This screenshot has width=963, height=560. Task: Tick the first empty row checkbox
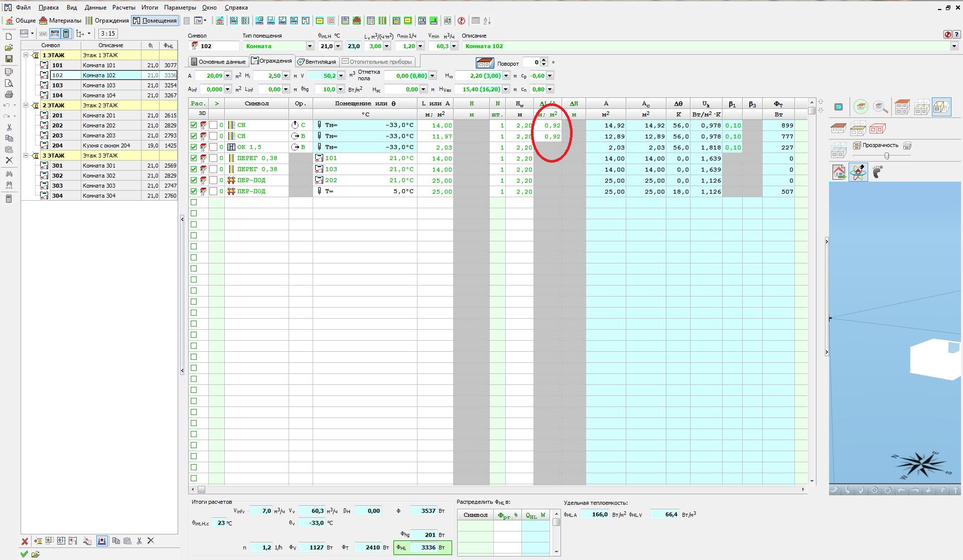tap(194, 202)
